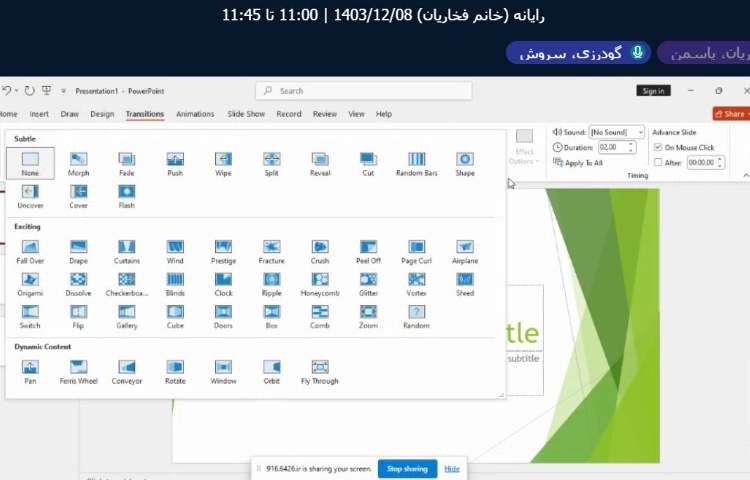Image resolution: width=750 pixels, height=480 pixels.
Task: Choose the Switch transition
Action: 30,317
